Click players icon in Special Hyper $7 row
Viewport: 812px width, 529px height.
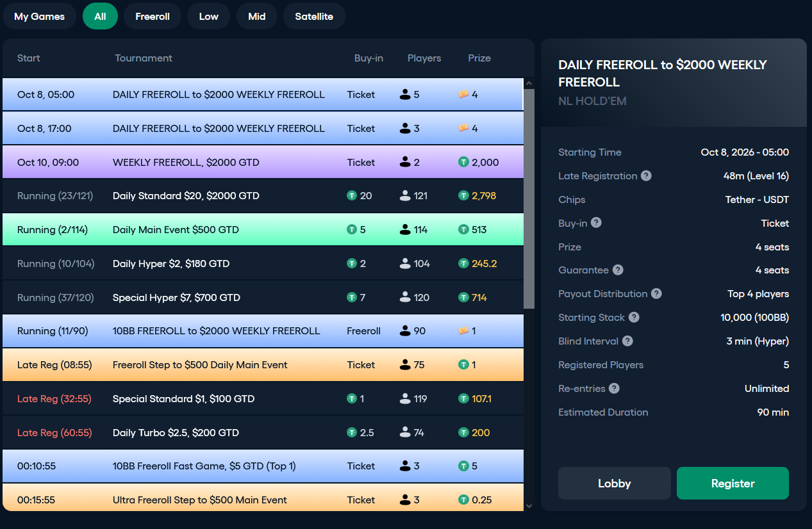404,298
